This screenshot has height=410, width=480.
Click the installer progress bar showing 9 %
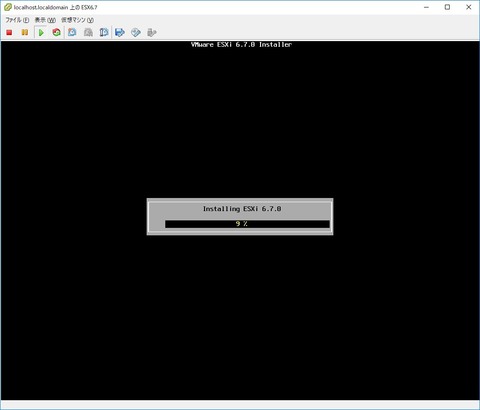click(x=247, y=224)
